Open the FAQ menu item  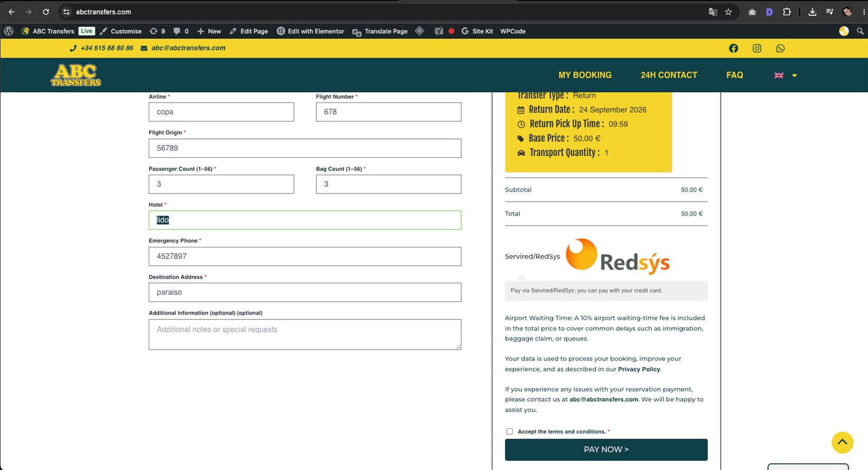tap(735, 75)
